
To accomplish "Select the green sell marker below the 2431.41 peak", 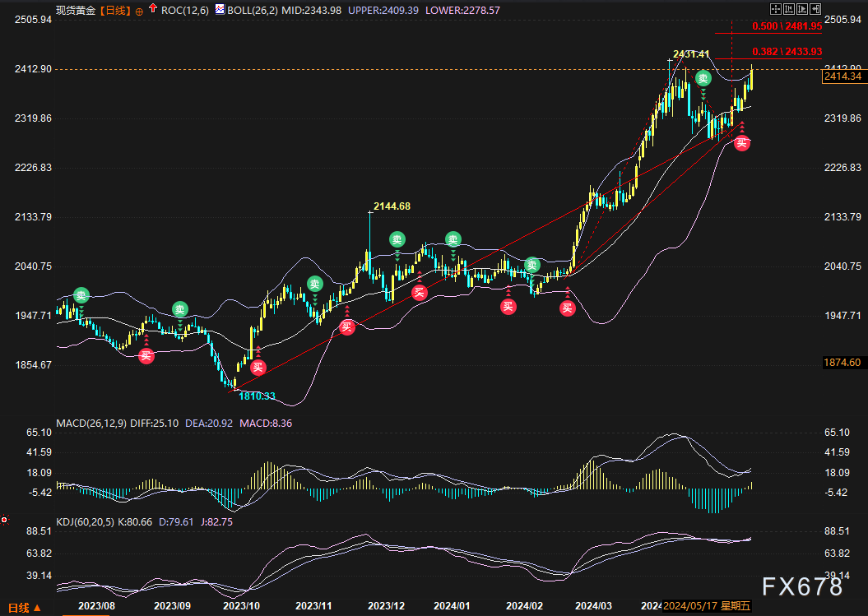I will (x=703, y=78).
